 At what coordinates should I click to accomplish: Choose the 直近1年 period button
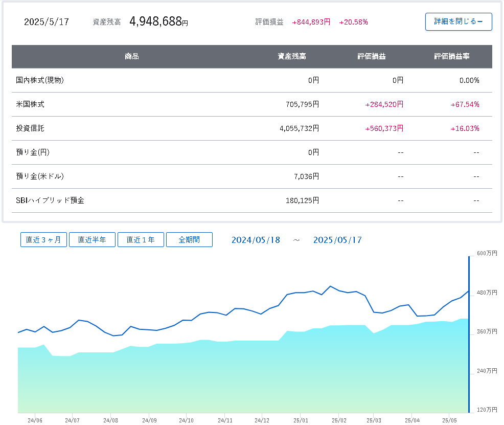[141, 239]
